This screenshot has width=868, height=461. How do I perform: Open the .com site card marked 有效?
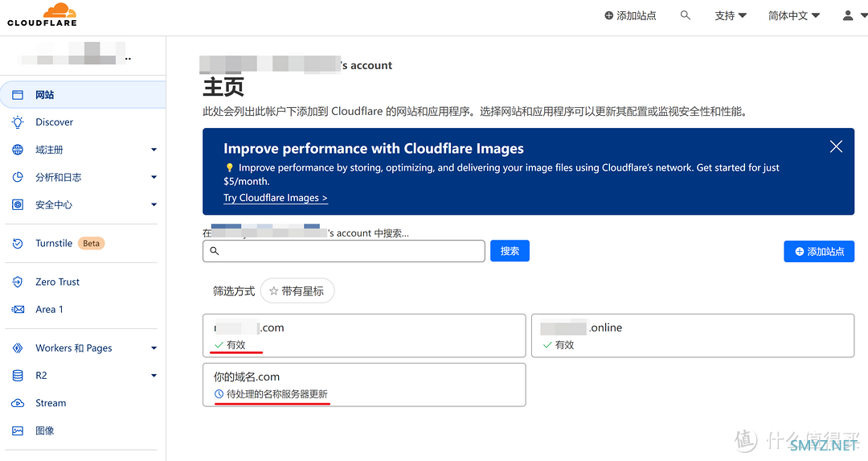[364, 335]
